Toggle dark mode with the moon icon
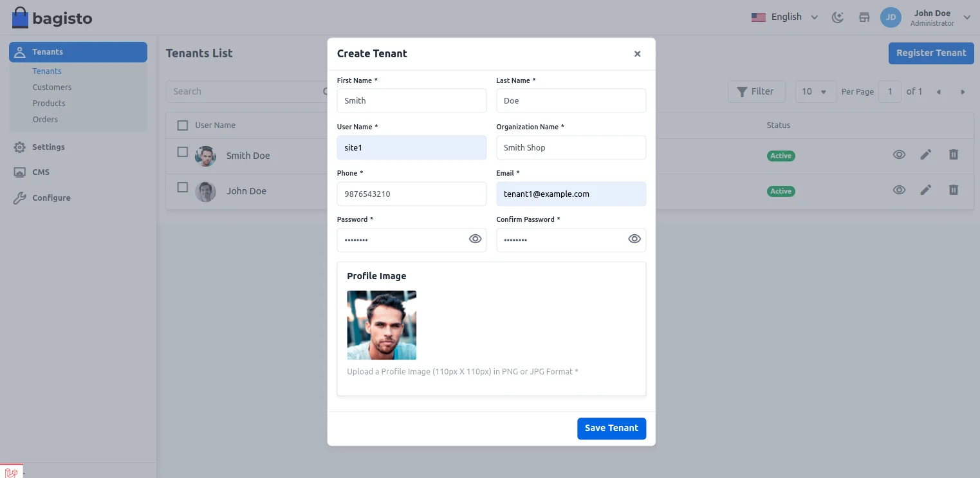This screenshot has height=478, width=980. [838, 17]
